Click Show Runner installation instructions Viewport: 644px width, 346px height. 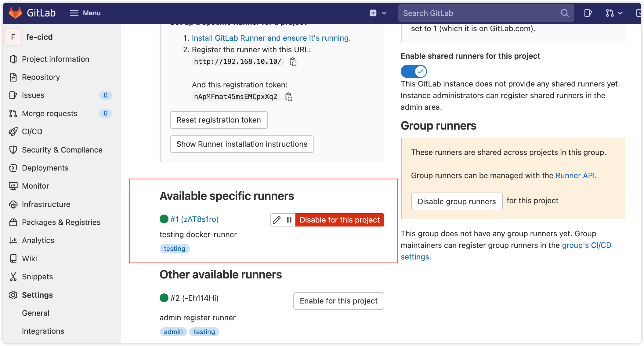click(x=242, y=144)
